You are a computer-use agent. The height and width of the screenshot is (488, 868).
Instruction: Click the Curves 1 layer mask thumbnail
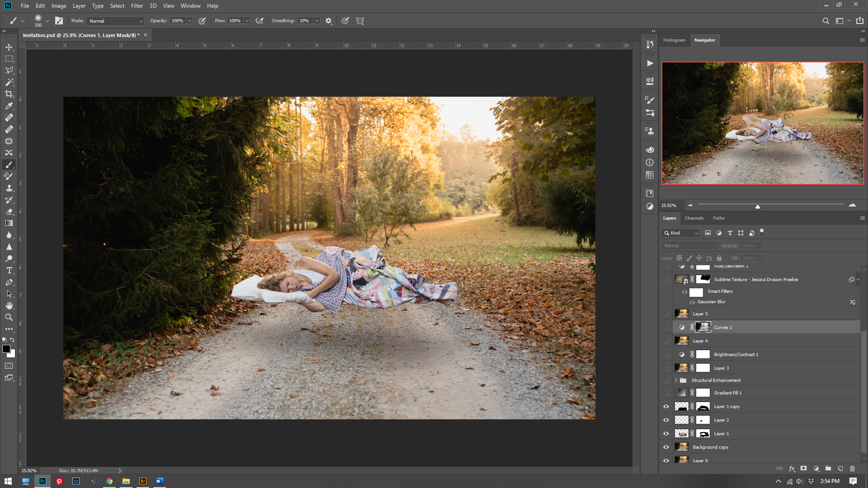(703, 327)
